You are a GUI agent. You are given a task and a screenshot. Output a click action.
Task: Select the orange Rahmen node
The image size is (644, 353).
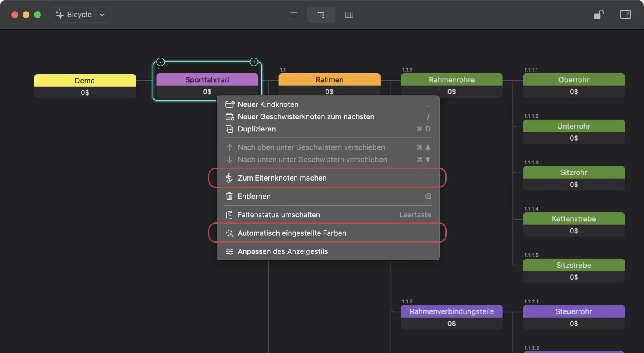coord(329,80)
